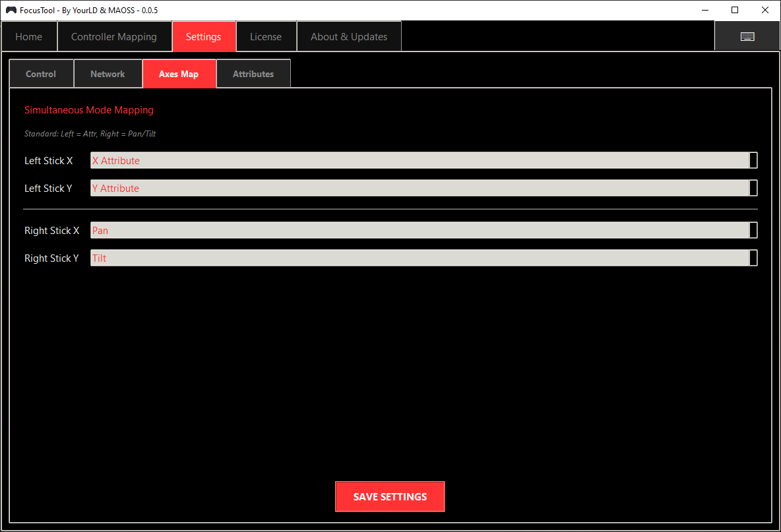Expand the X Attribute selector arrow
This screenshot has height=532, width=781.
point(753,160)
